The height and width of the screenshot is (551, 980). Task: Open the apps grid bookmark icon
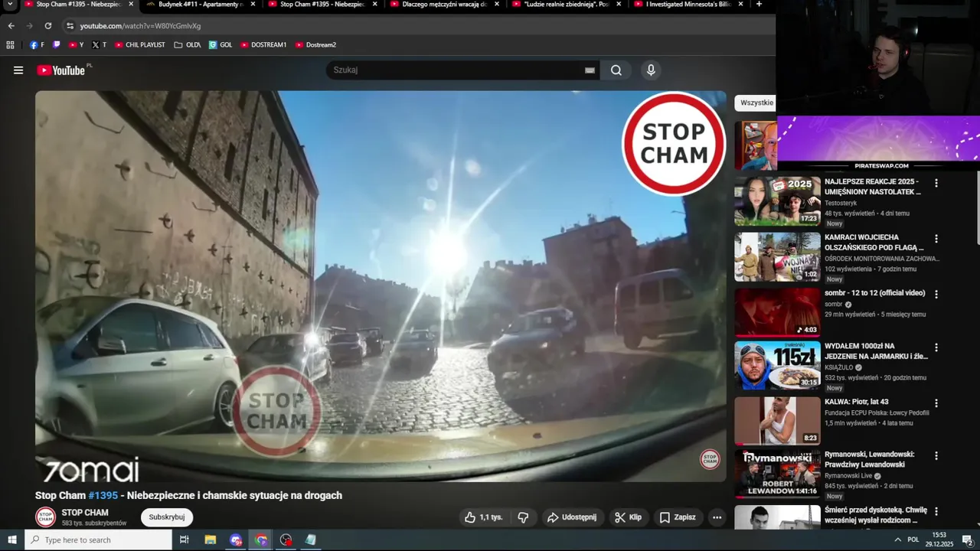(11, 45)
